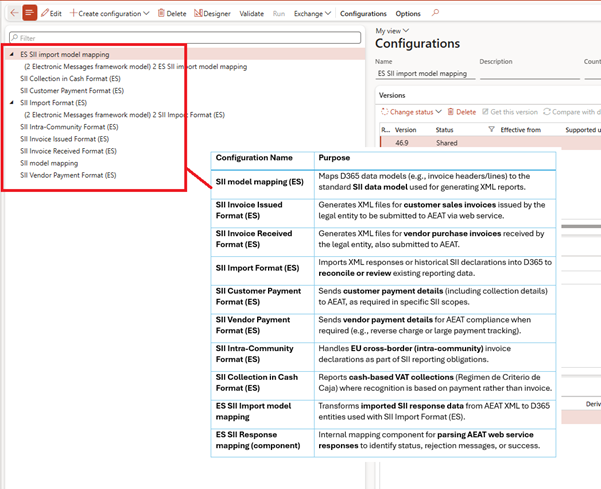Viewport: 601px width, 489px height.
Task: Toggle the navigation list pane button
Action: click(30, 13)
